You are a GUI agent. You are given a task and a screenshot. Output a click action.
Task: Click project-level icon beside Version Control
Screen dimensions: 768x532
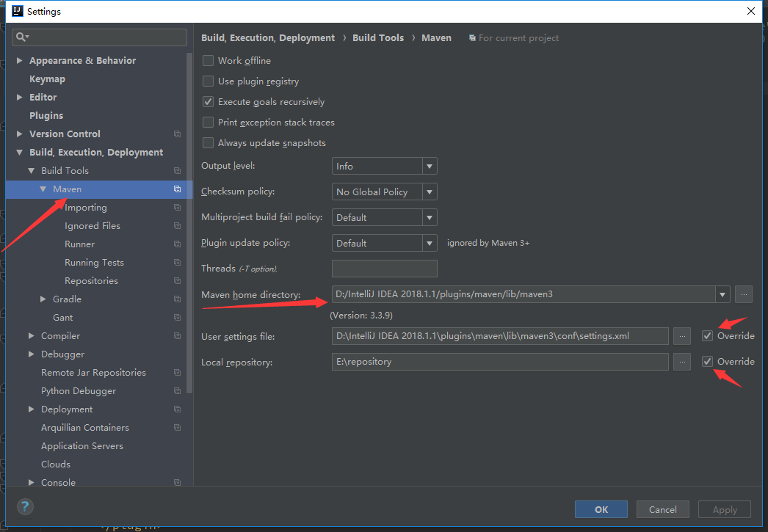tap(177, 134)
